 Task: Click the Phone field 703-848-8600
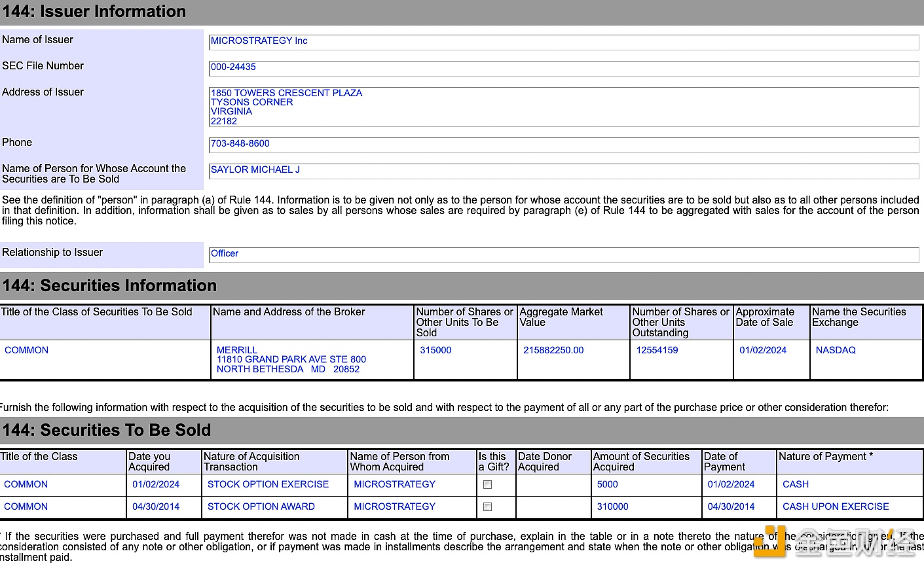[x=564, y=145]
